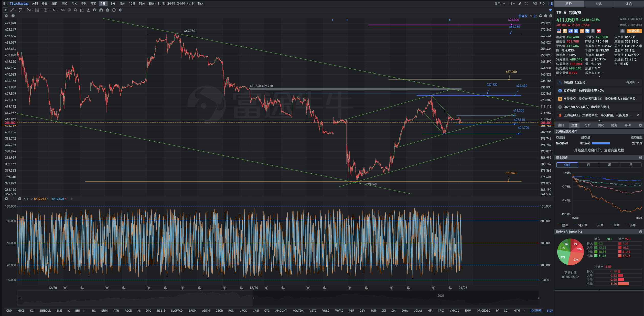Select the Aa text annotation tool

tap(63, 10)
